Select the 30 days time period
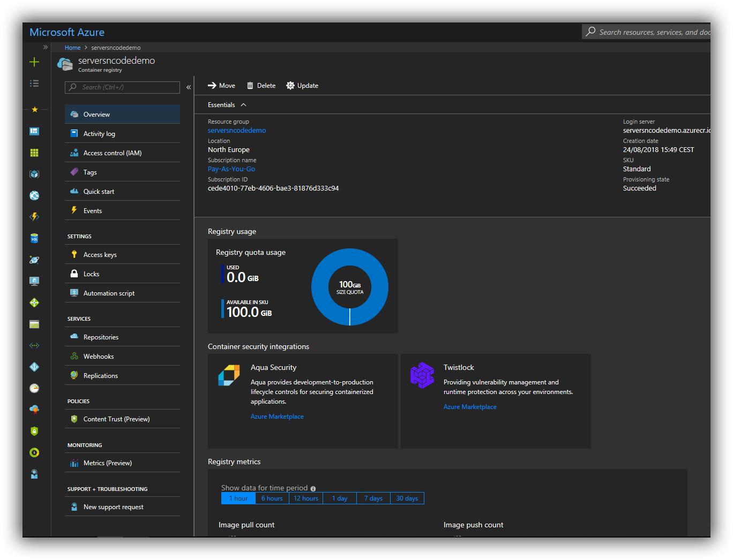Image resolution: width=733 pixels, height=560 pixels. click(x=407, y=498)
